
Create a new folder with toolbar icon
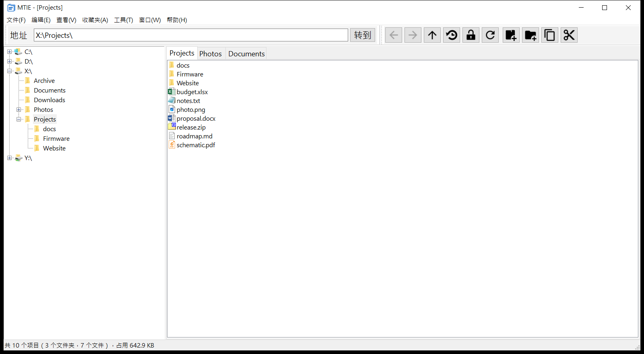click(530, 35)
